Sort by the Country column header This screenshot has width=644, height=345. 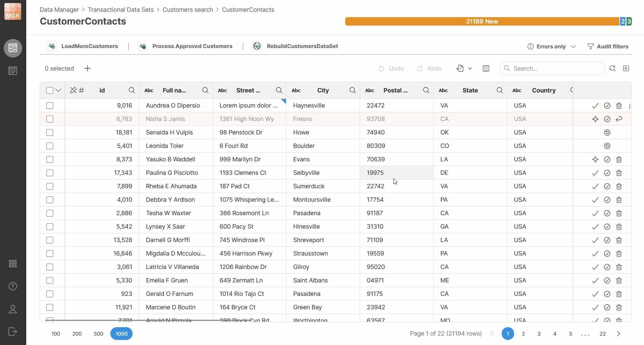pos(544,90)
